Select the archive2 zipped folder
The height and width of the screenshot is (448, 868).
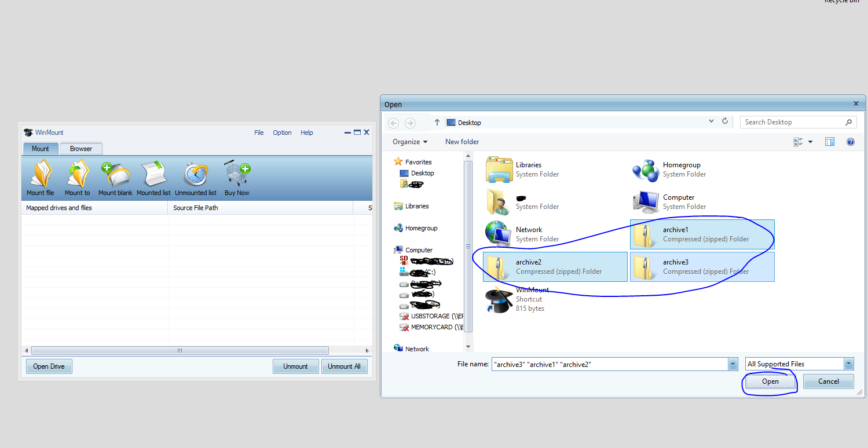[555, 267]
